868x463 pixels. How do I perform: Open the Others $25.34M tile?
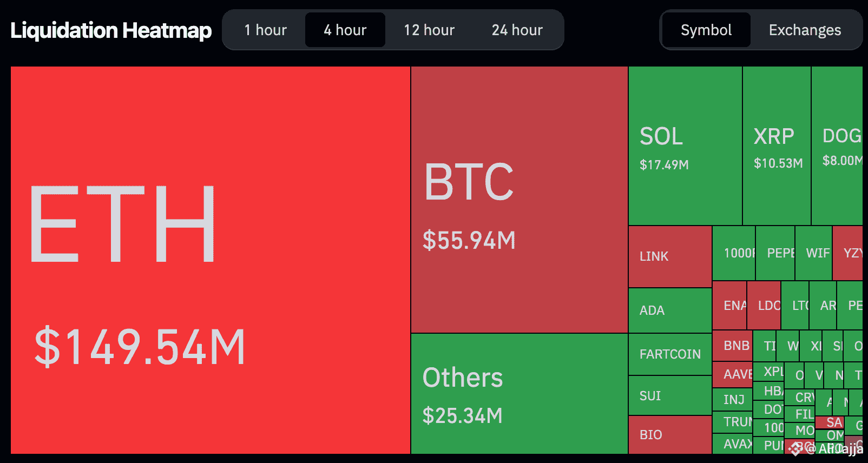point(519,394)
